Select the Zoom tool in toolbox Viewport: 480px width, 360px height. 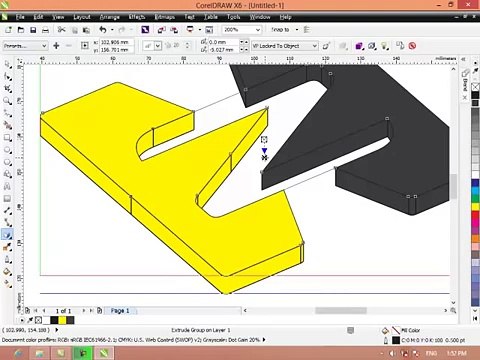(x=7, y=101)
